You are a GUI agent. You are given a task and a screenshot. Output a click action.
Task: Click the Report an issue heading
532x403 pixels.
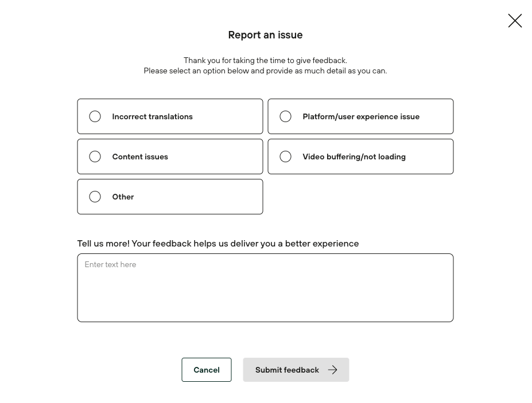pos(265,35)
